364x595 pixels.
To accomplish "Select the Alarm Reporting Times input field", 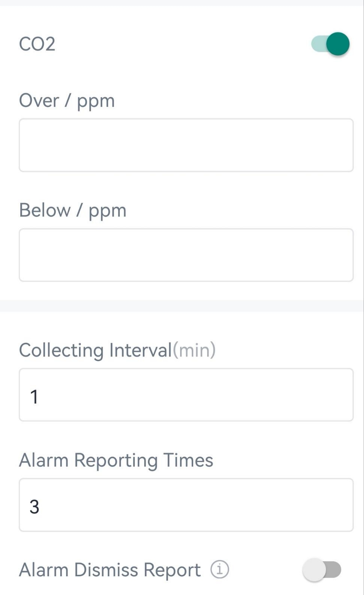I will point(186,505).
